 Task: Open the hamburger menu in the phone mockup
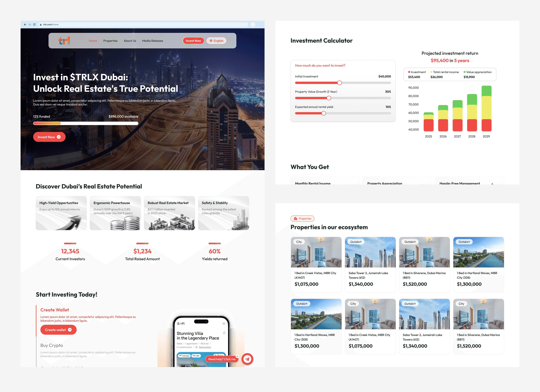(x=224, y=323)
